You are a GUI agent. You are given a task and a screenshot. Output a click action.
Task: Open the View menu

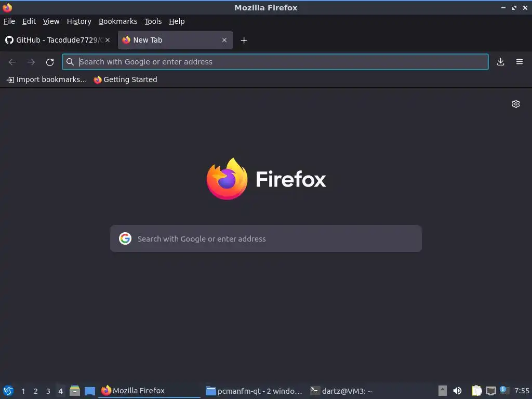pyautogui.click(x=51, y=21)
